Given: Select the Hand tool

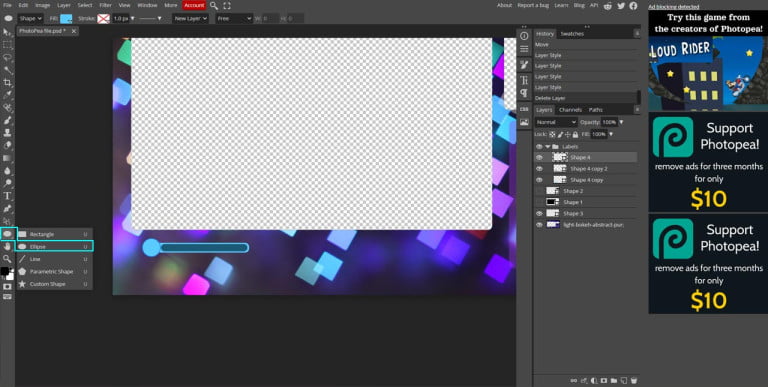Looking at the screenshot, I should point(7,246).
